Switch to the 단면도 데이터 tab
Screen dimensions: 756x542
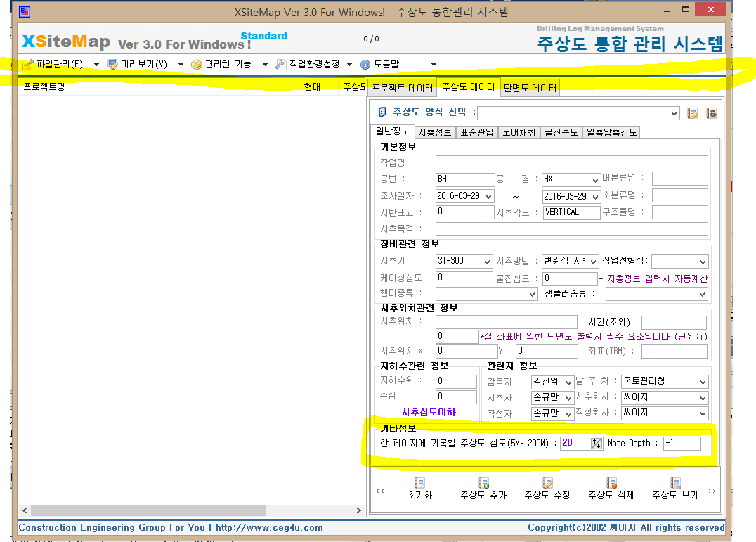530,89
